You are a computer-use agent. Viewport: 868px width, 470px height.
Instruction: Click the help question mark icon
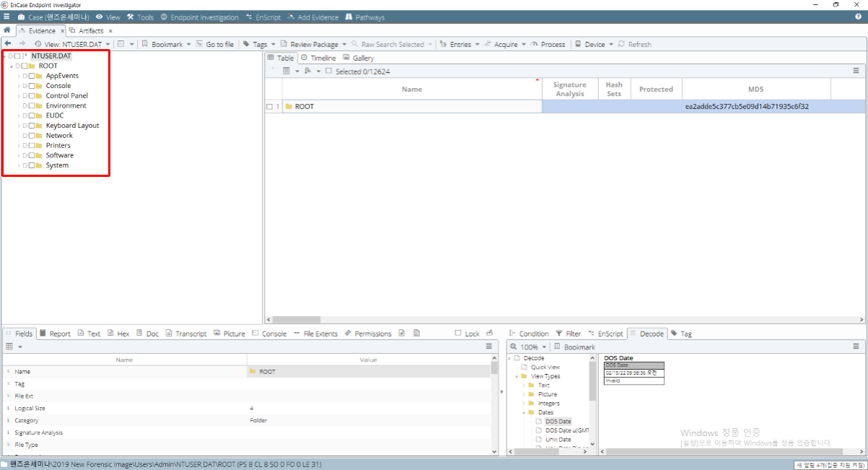point(859,17)
